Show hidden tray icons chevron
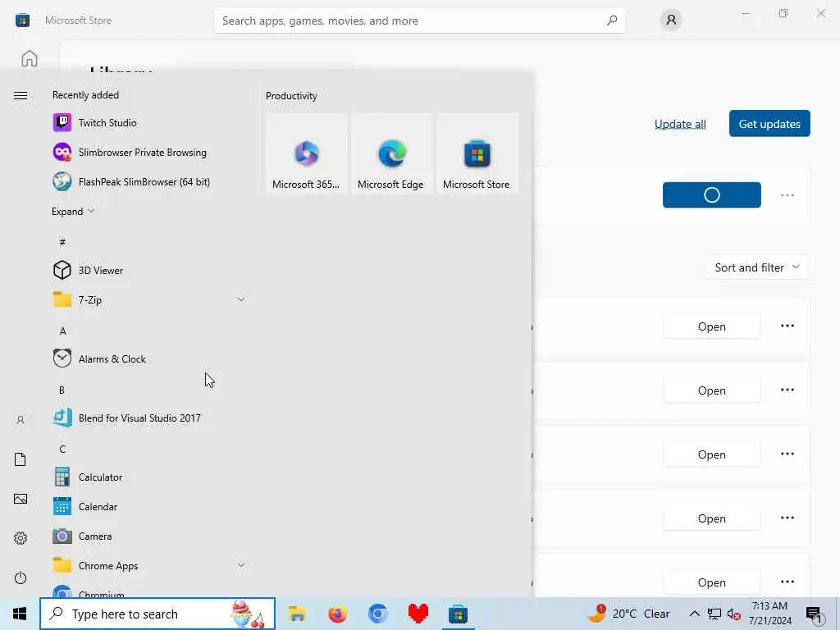840x630 pixels. click(x=694, y=614)
